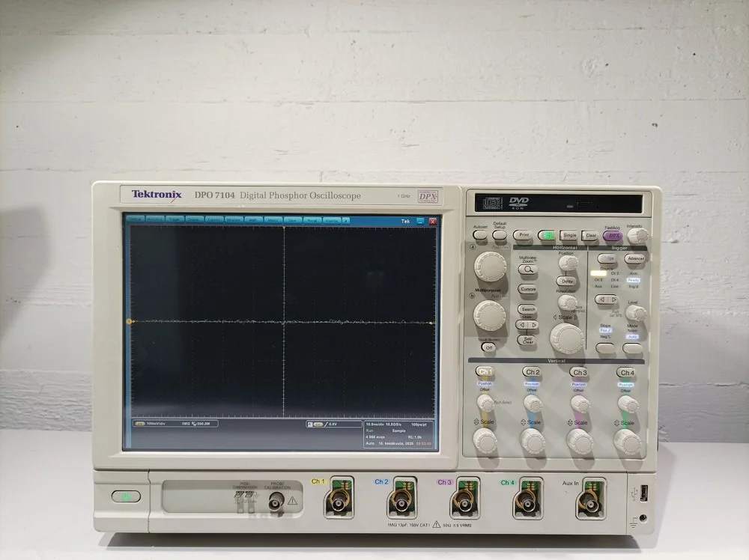
Task: Push the front panel Cursors button
Action: click(528, 289)
